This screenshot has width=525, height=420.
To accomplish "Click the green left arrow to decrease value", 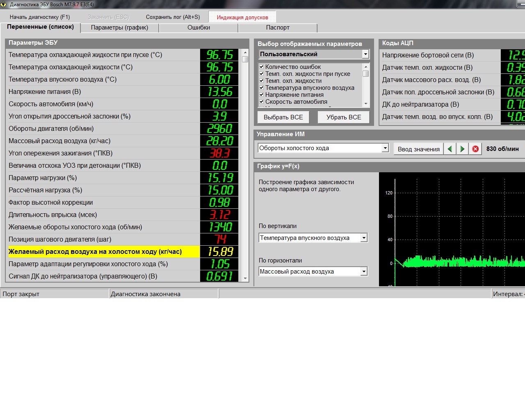I will click(450, 149).
